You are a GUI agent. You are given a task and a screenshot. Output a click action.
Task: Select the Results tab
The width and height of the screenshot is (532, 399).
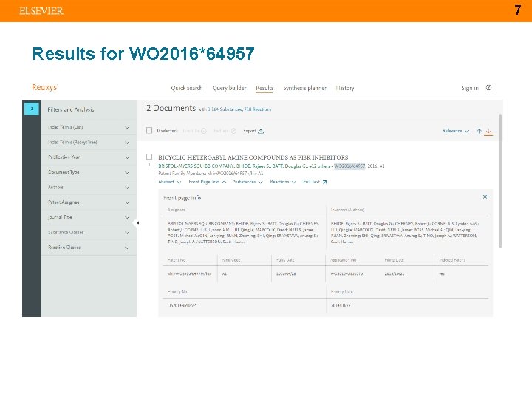coord(265,88)
